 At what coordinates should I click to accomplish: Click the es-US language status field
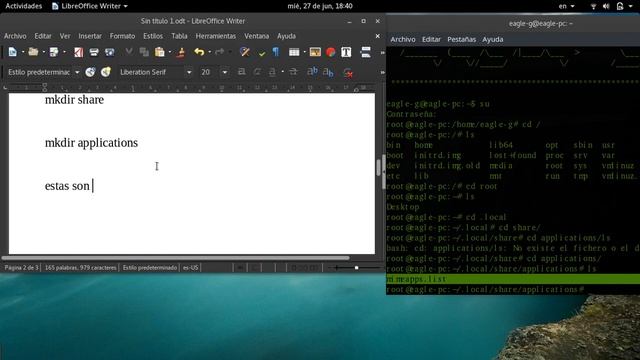point(190,268)
